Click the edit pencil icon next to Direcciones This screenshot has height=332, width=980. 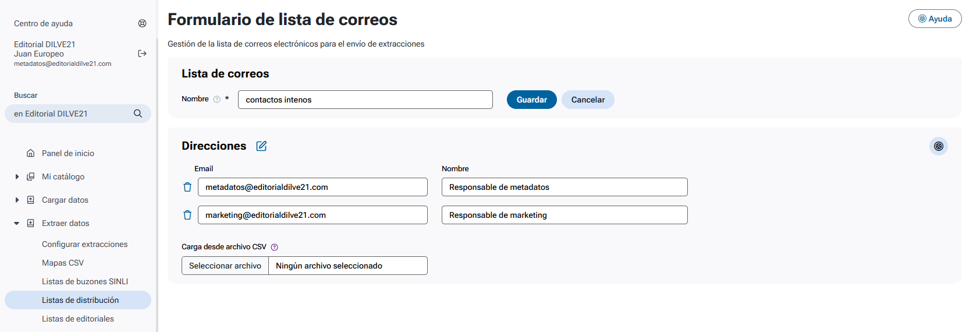[261, 146]
